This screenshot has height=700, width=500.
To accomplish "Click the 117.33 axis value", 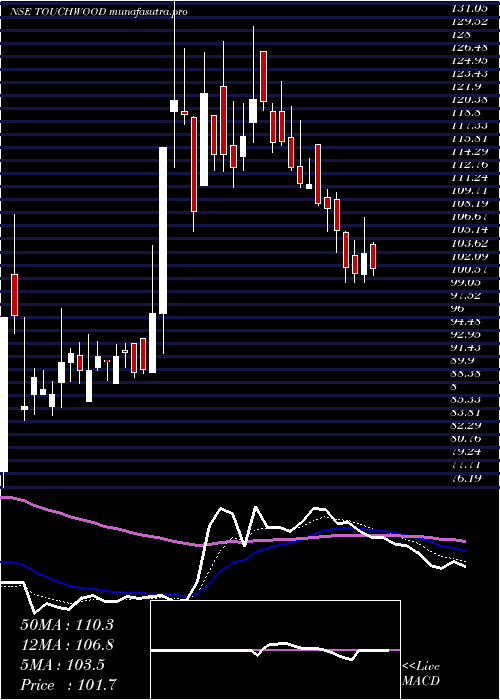I will pyautogui.click(x=470, y=125).
